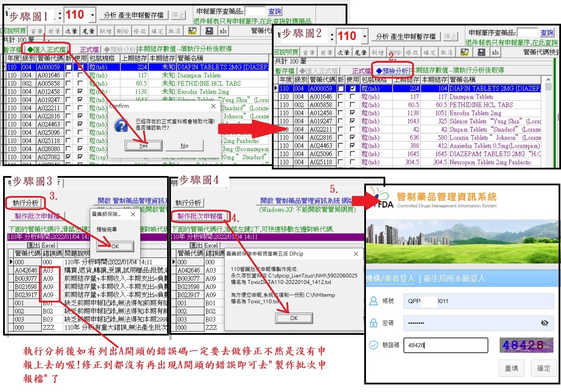Click 重填 to reset the login form

click(511, 368)
